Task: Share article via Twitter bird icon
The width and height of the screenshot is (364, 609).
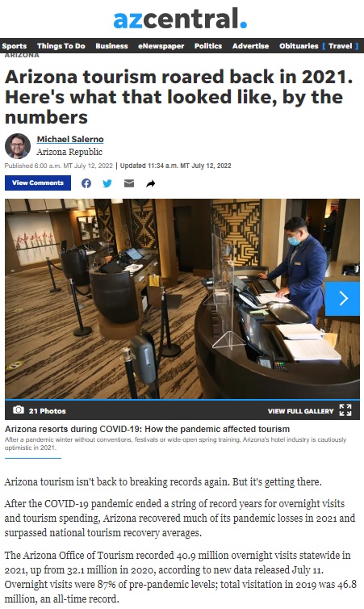Action: click(107, 183)
